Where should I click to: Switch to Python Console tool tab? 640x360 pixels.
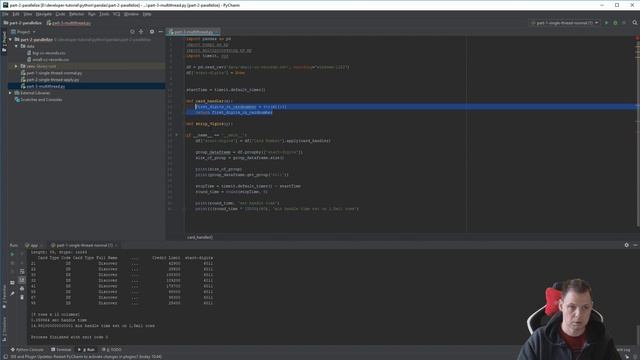[x=27, y=350]
